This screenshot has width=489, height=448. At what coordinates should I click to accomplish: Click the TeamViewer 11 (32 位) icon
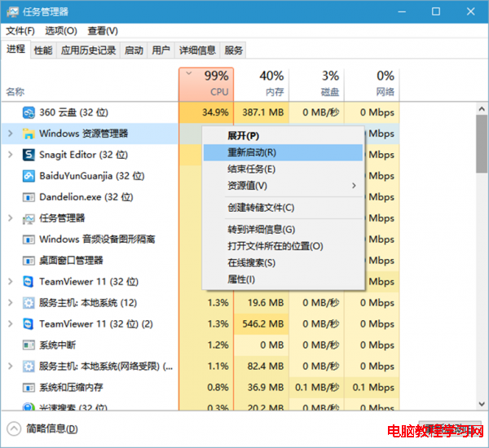29,282
